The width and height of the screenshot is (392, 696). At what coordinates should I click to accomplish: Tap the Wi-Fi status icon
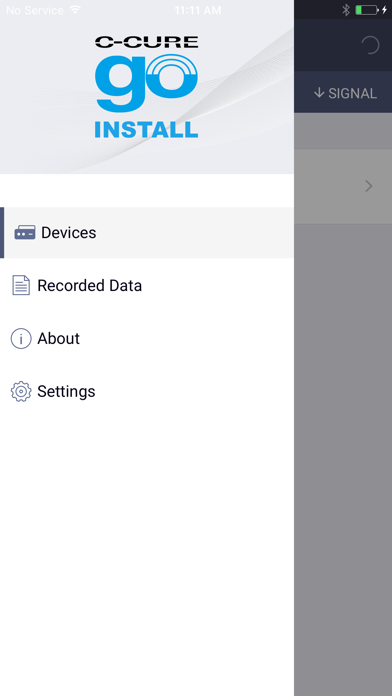tap(75, 10)
